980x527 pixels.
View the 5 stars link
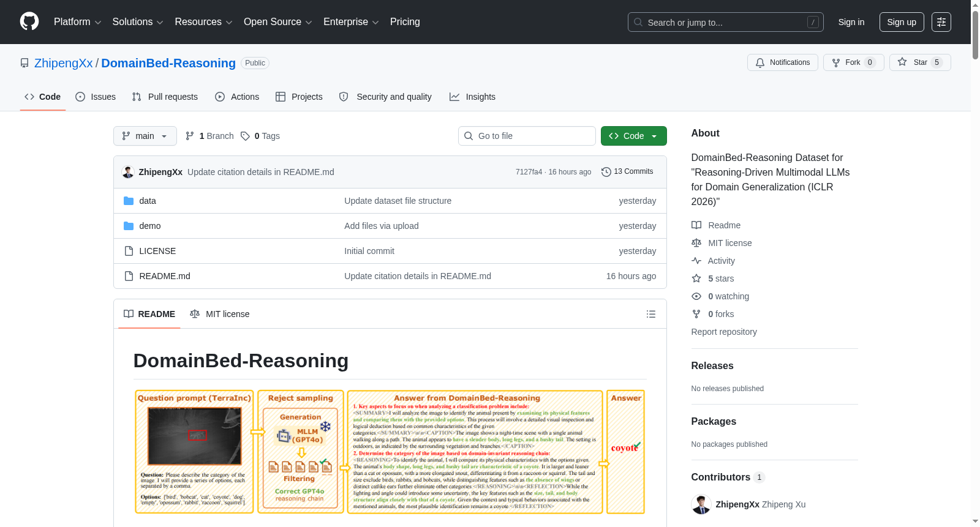click(x=713, y=278)
